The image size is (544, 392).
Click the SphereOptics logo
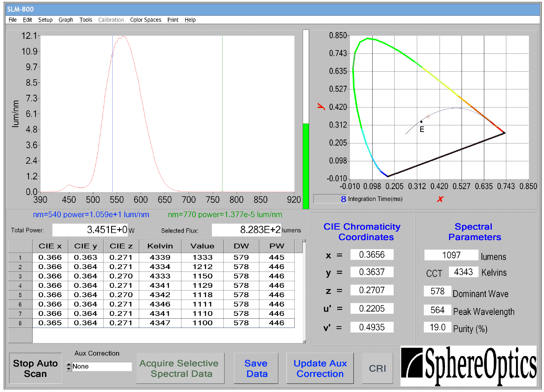click(469, 366)
